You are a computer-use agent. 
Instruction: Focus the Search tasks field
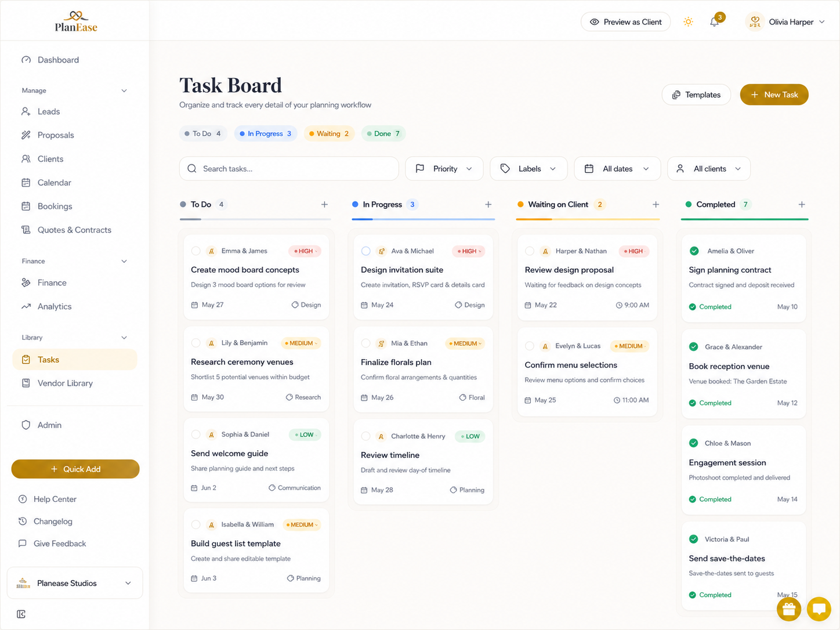(289, 169)
